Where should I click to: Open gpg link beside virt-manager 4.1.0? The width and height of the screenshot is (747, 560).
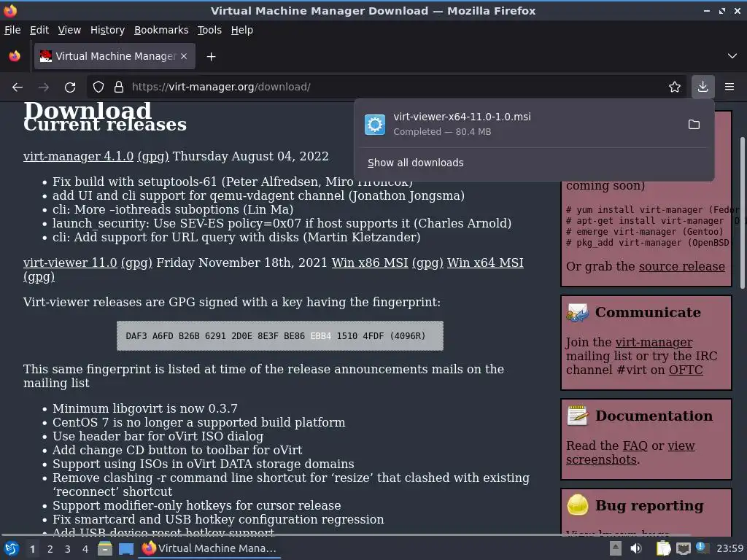[153, 156]
